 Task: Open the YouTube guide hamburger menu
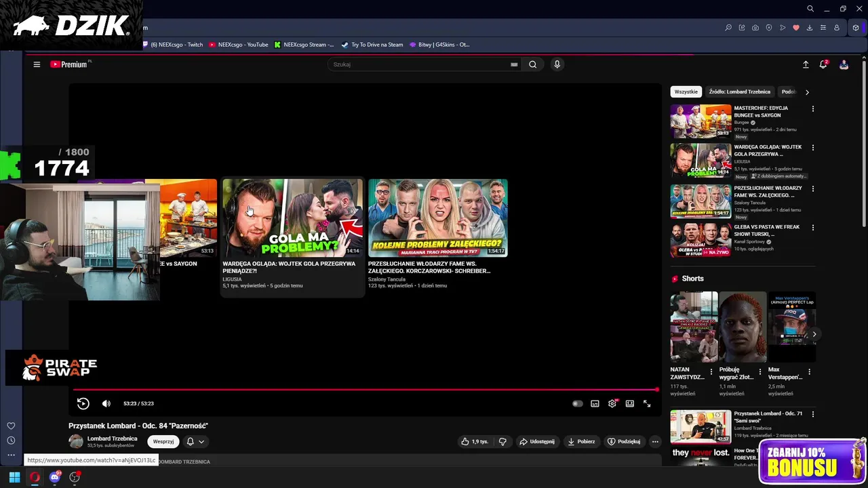37,64
